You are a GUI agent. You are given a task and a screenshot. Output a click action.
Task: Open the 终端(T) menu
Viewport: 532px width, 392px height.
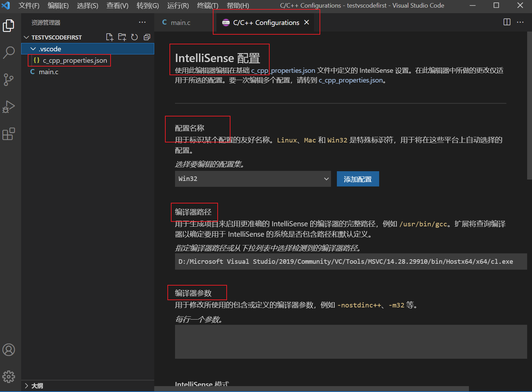[x=208, y=6]
